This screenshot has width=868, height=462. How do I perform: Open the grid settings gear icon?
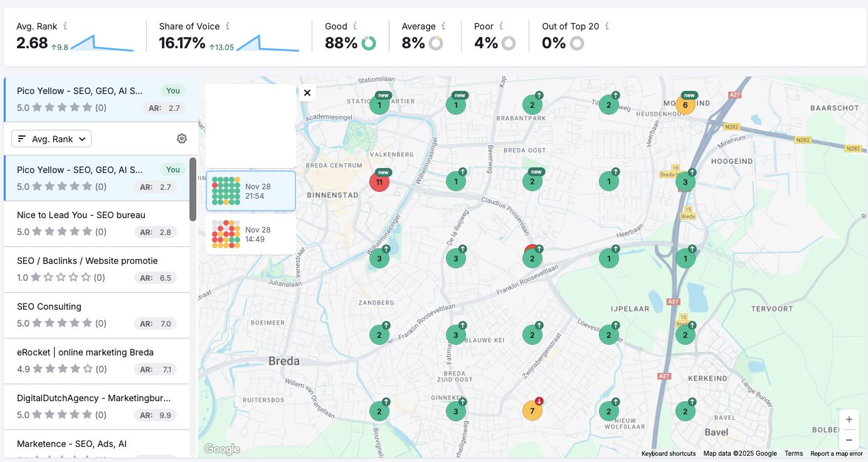182,139
